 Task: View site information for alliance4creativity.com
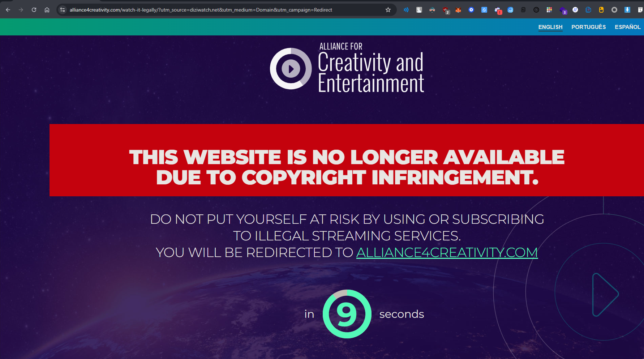tap(63, 10)
